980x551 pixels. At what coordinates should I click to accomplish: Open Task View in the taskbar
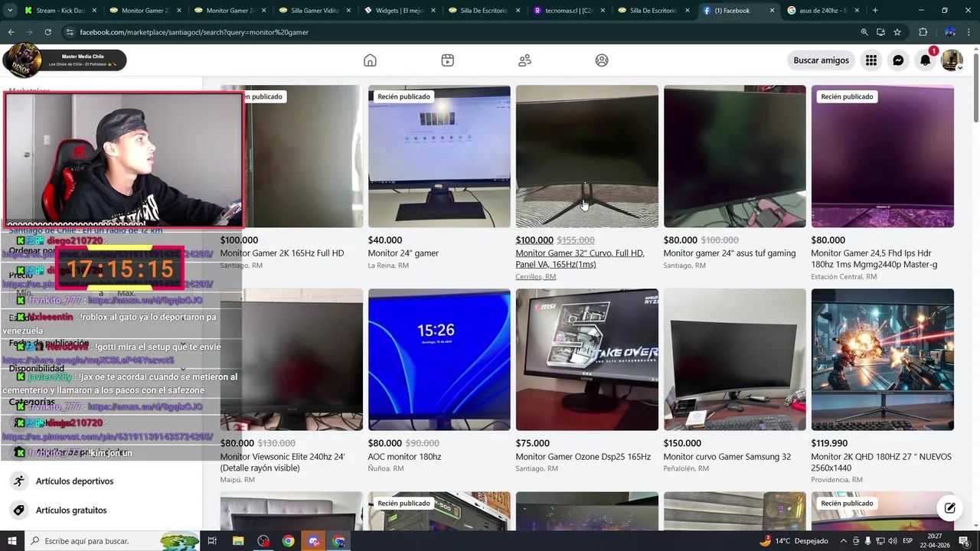tap(212, 541)
